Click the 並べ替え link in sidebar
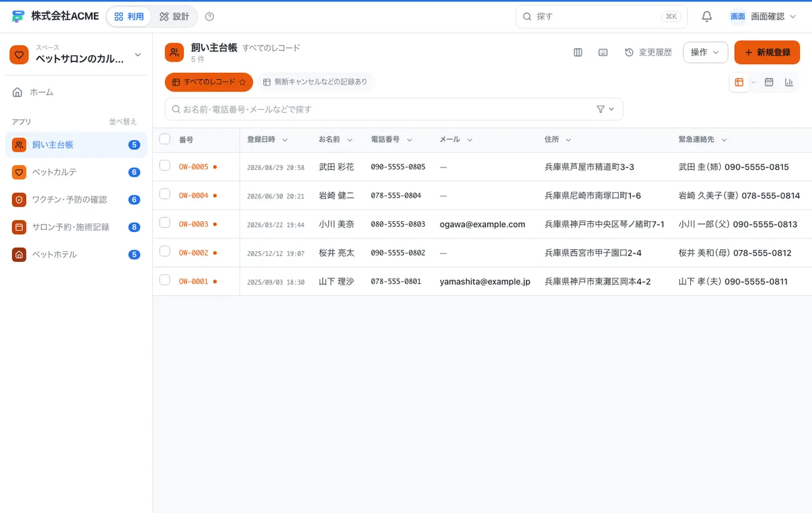 pos(122,122)
